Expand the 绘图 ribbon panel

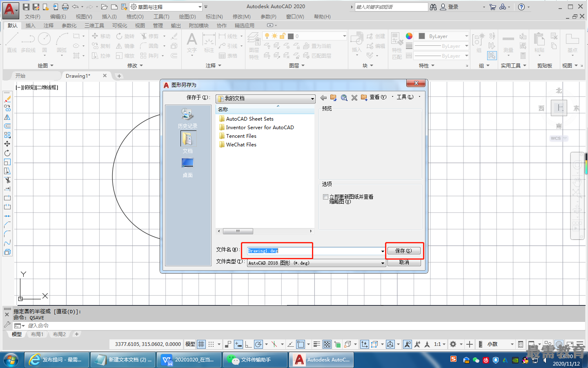point(45,65)
